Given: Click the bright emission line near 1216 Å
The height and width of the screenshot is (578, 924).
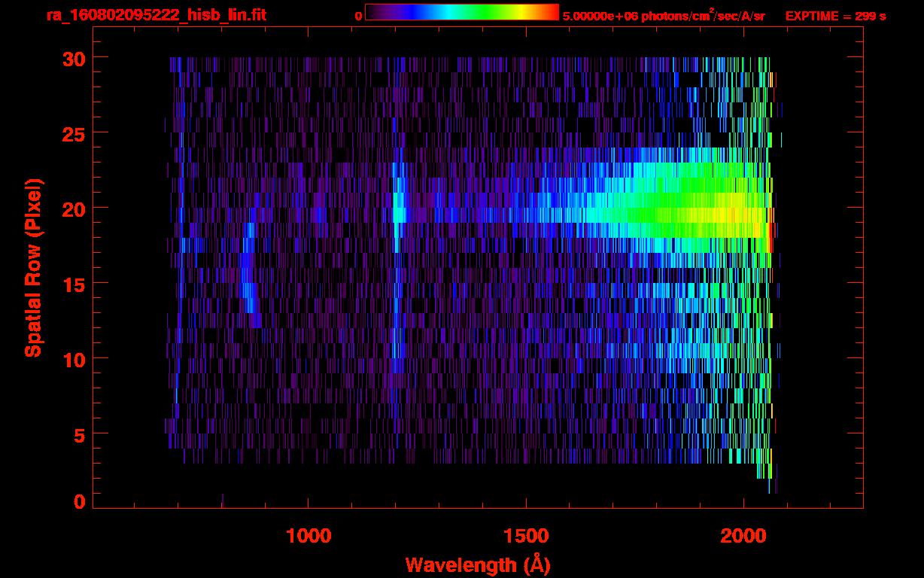Looking at the screenshot, I should tap(398, 208).
